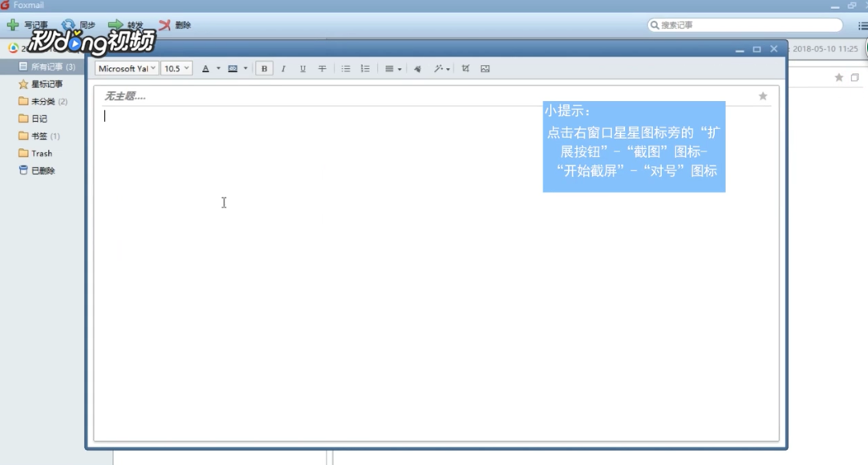The image size is (868, 465).
Task: Star the current note
Action: click(761, 95)
